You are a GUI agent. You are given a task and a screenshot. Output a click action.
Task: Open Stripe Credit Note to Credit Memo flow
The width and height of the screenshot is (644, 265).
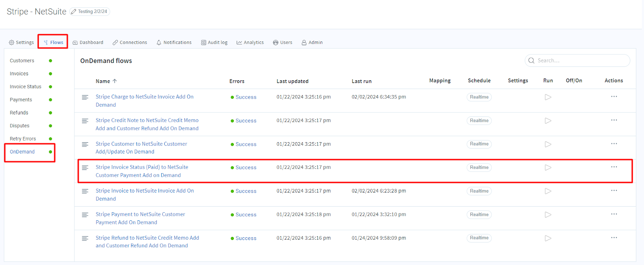tap(147, 124)
